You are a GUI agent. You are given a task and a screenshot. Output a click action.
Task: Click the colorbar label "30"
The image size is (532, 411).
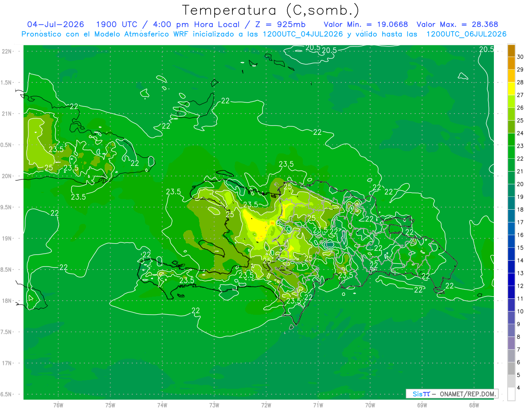pos(520,57)
